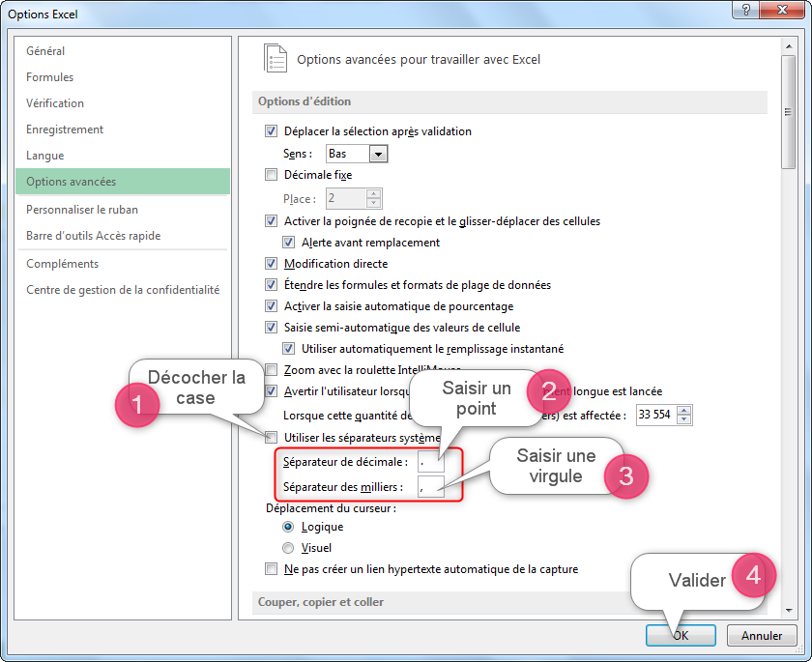This screenshot has width=812, height=662.
Task: Decrease the 33 554 cell count value
Action: pos(684,418)
